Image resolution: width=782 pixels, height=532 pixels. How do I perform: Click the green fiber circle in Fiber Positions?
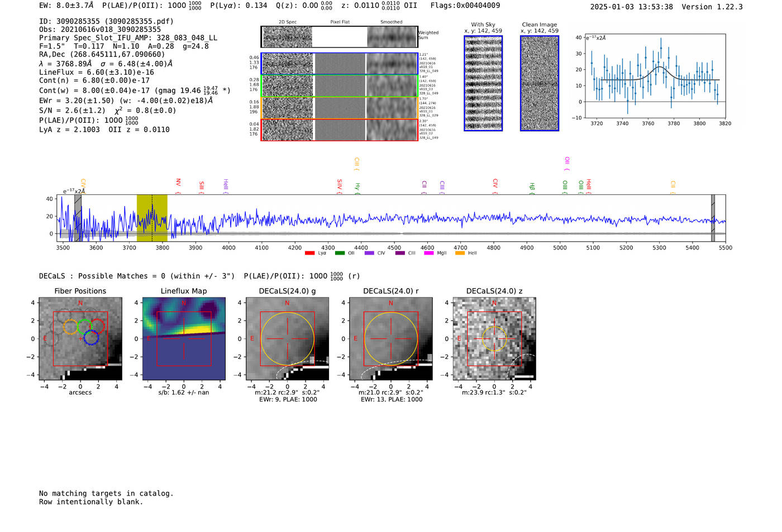[85, 327]
